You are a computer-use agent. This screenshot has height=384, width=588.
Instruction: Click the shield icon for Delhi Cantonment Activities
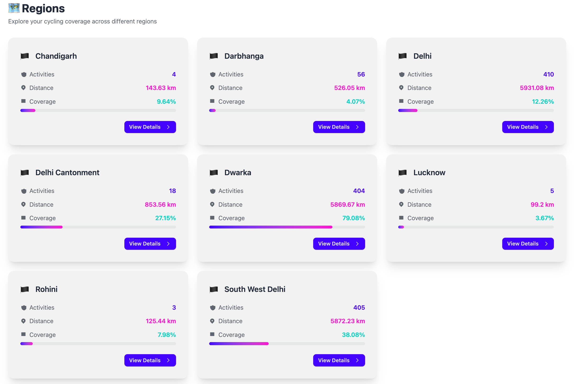[24, 191]
